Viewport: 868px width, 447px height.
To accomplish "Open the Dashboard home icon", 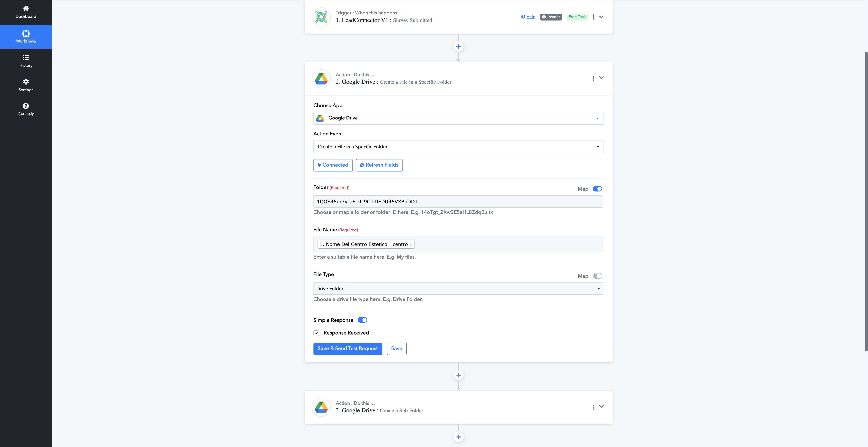I will point(26,8).
